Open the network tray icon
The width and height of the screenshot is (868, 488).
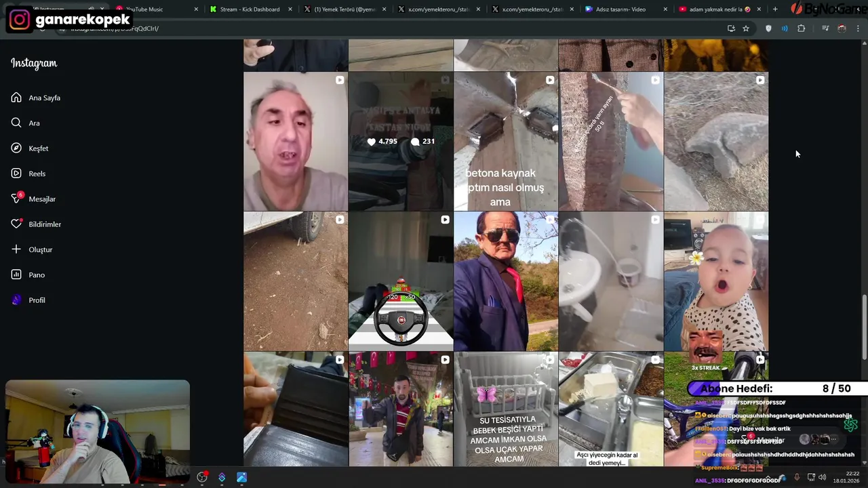[x=811, y=478]
